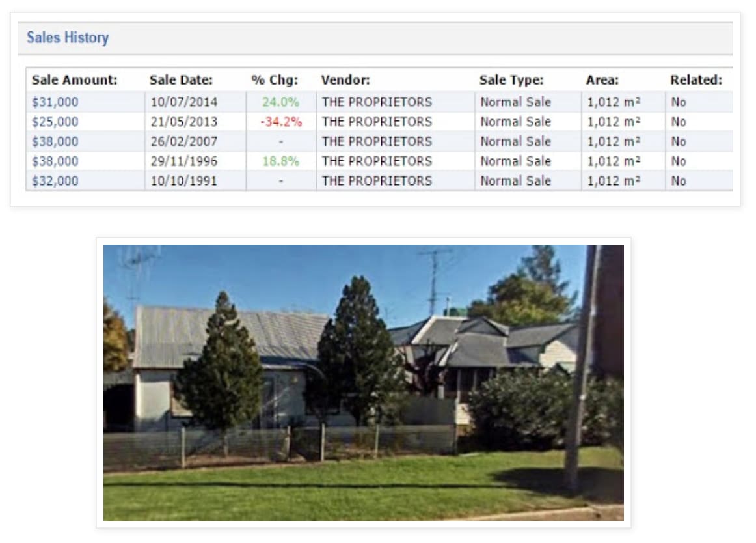Select the '% Chg:' column header
This screenshot has height=543, width=756.
point(275,80)
